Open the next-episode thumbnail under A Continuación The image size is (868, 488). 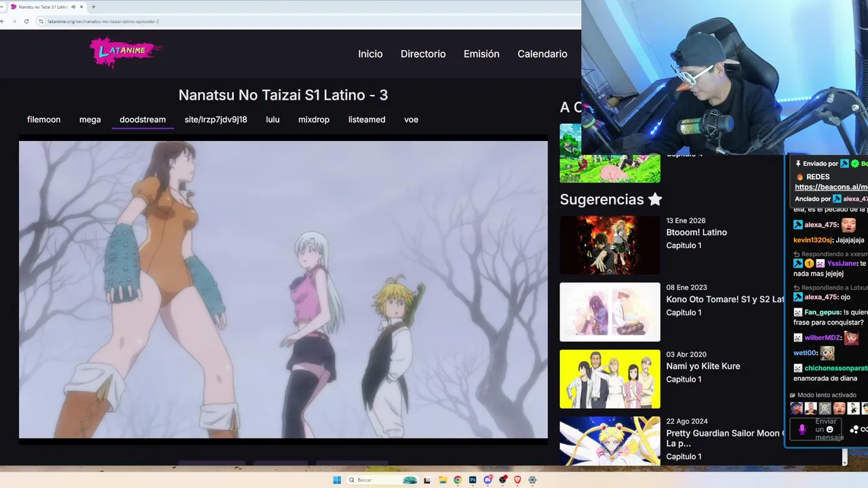(610, 153)
